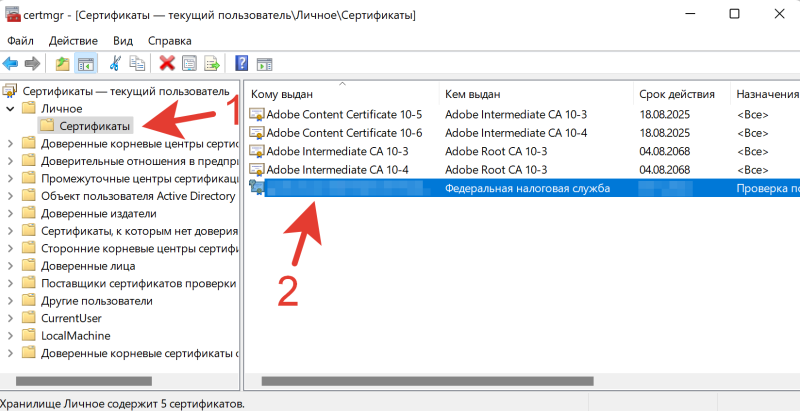Open Properties toolbar icon
The width and height of the screenshot is (800, 411).
point(189,64)
